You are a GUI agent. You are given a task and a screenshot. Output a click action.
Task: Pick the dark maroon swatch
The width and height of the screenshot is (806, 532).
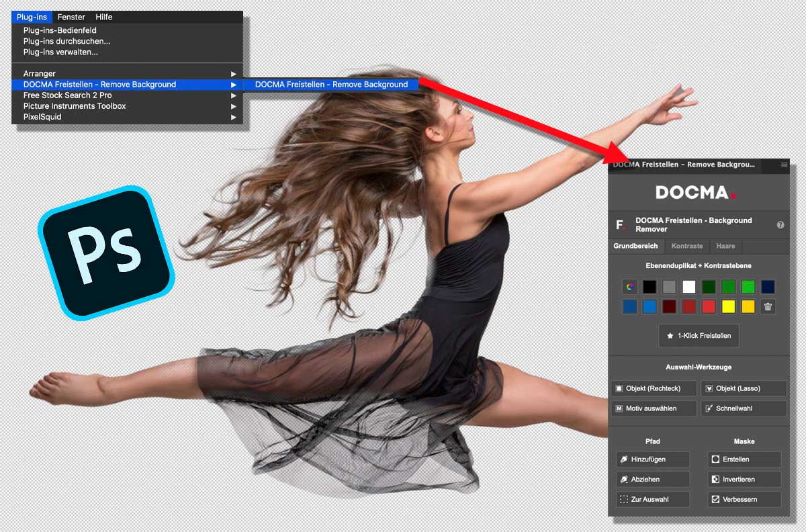669,307
